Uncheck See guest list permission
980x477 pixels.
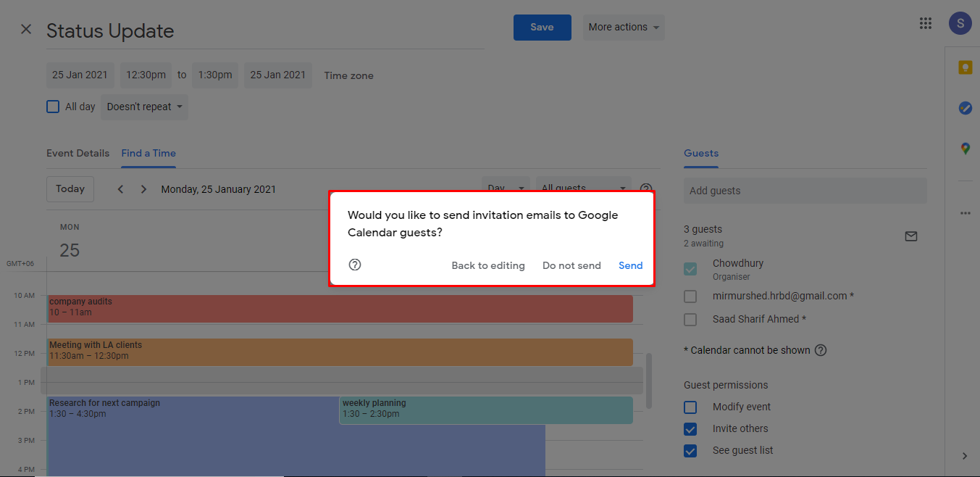point(690,451)
